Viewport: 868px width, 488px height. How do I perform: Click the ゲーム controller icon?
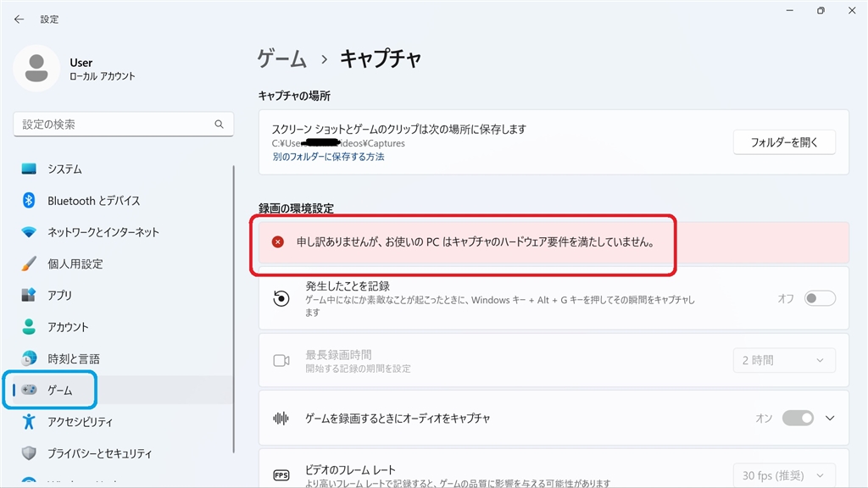tap(29, 390)
